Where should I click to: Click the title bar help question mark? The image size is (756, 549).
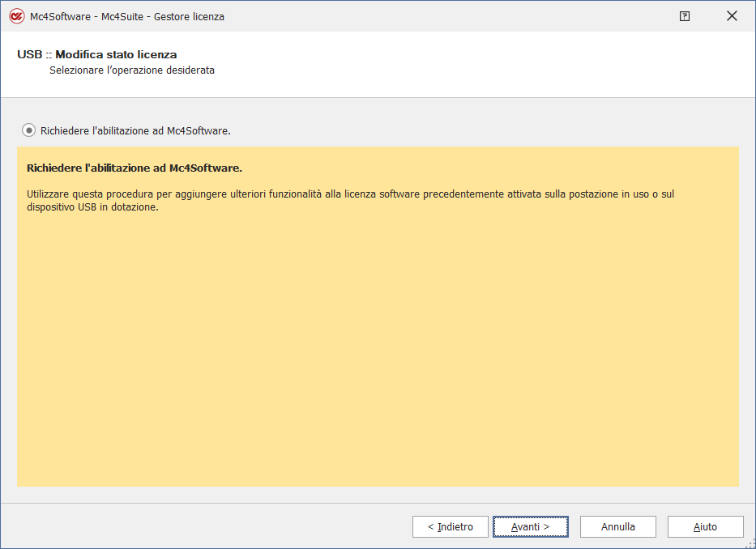(685, 16)
